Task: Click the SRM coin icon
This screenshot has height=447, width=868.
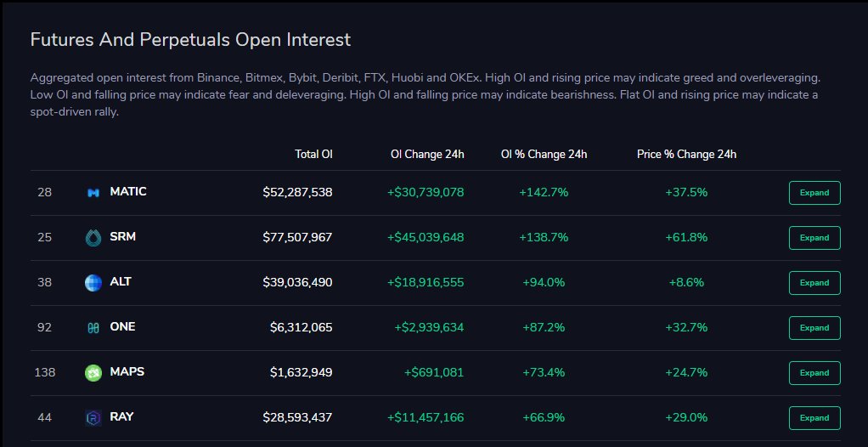Action: [93, 238]
